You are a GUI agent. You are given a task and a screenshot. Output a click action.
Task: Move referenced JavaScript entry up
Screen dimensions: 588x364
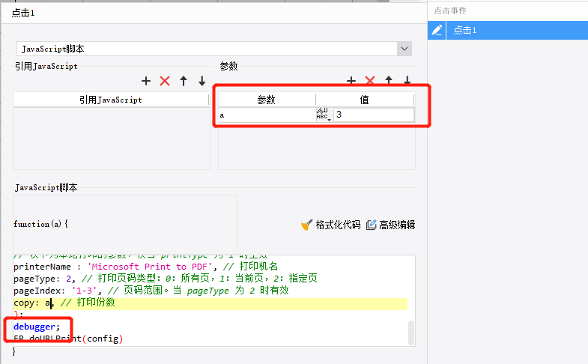tap(184, 81)
